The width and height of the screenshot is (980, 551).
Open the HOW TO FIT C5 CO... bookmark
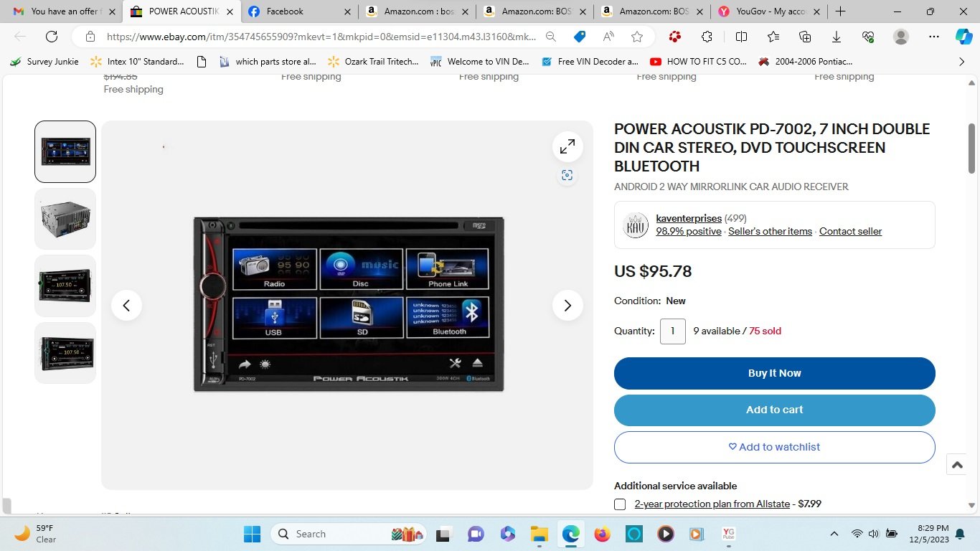pyautogui.click(x=698, y=62)
